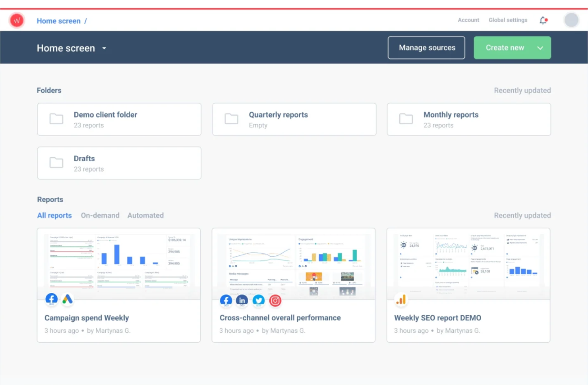Viewport: 588px width, 392px height.
Task: Open the Demo client folder
Action: coord(119,119)
